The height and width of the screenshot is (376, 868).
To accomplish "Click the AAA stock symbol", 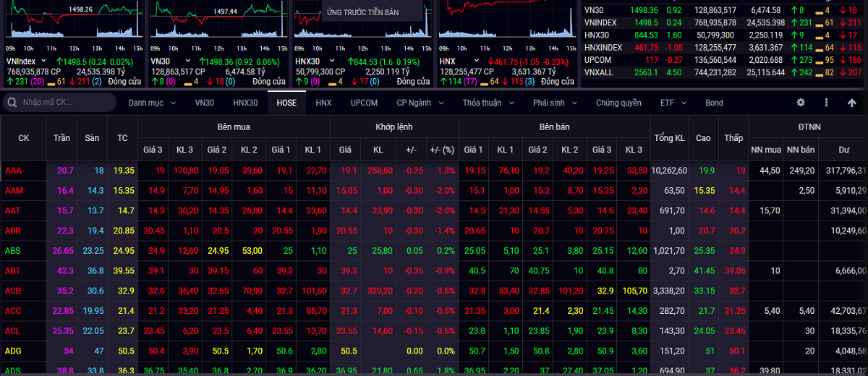I will pyautogui.click(x=14, y=171).
